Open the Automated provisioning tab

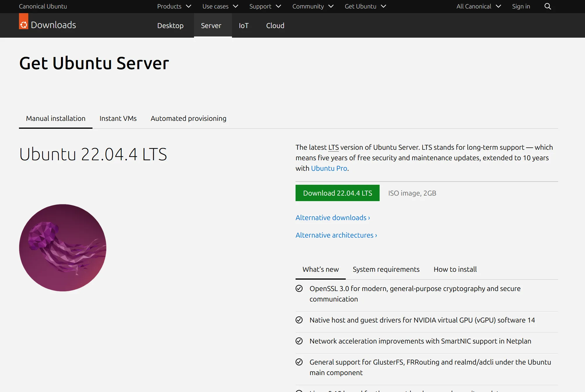(188, 119)
